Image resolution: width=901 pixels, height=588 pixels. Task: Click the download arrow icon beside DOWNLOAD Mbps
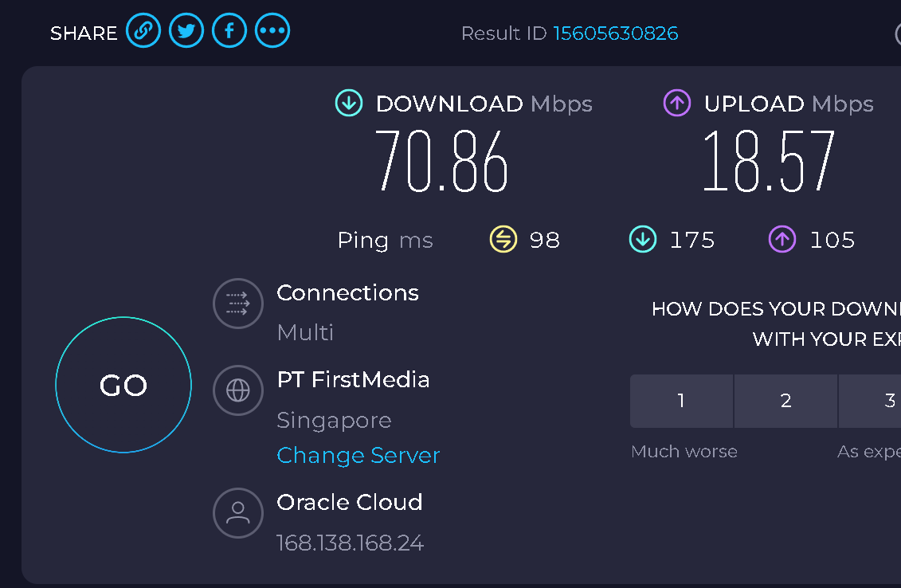tap(349, 103)
